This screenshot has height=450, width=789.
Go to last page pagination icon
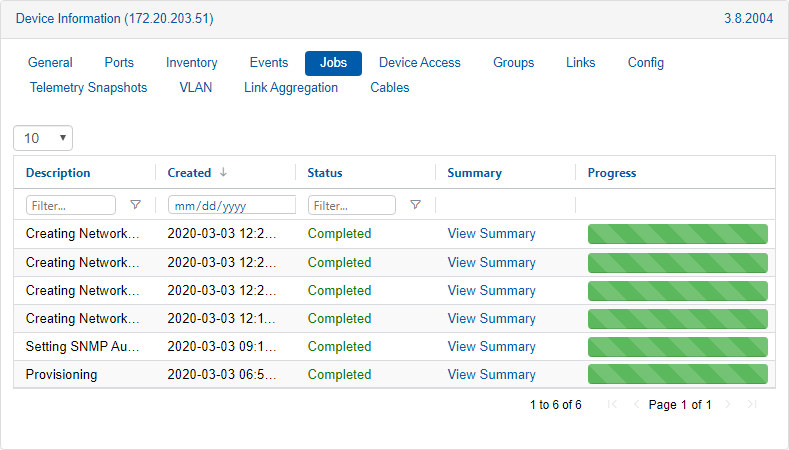752,405
